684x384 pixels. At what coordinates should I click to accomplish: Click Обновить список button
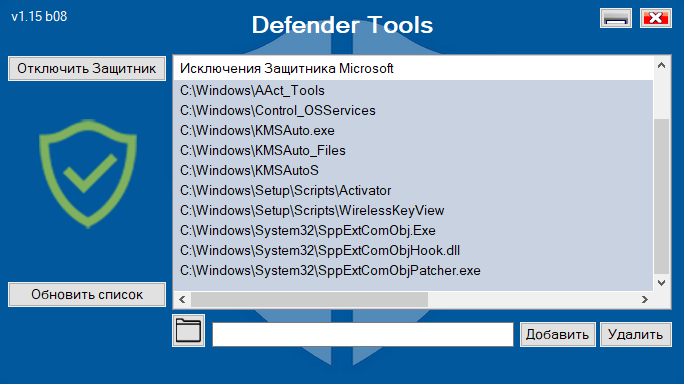tap(87, 295)
